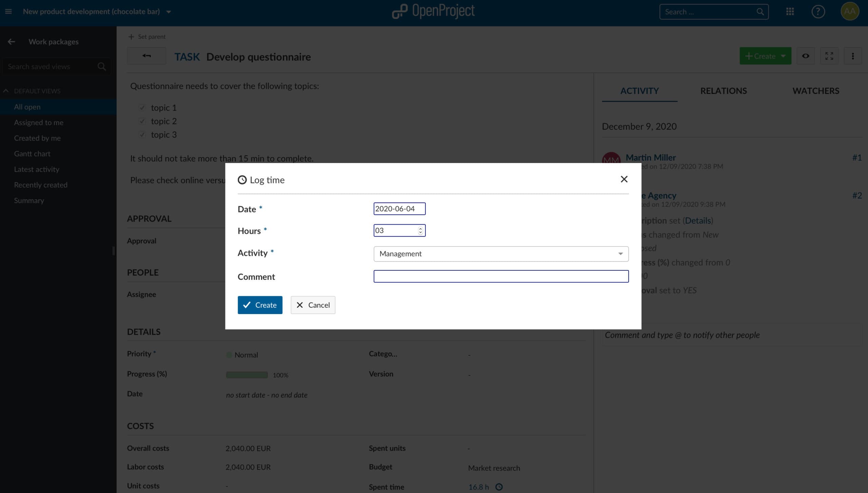The height and width of the screenshot is (493, 868).
Task: Check the topic 1 checkbox
Action: click(142, 108)
